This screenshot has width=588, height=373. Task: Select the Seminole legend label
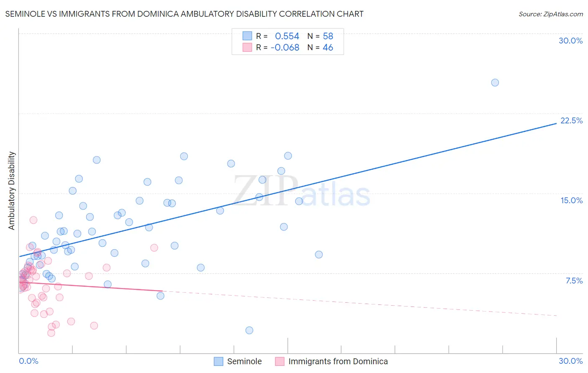point(244,361)
